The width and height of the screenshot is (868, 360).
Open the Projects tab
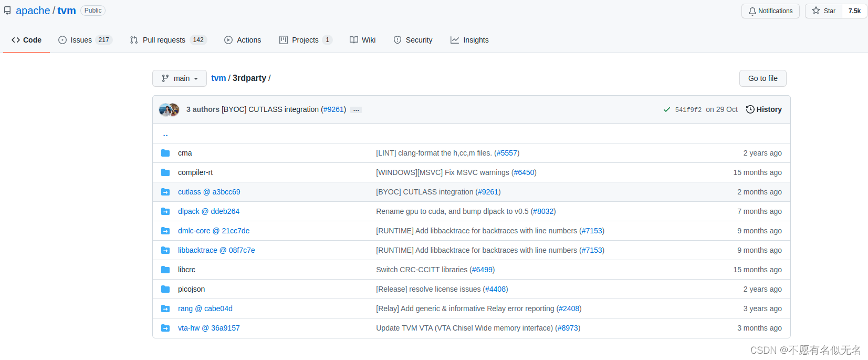point(306,40)
